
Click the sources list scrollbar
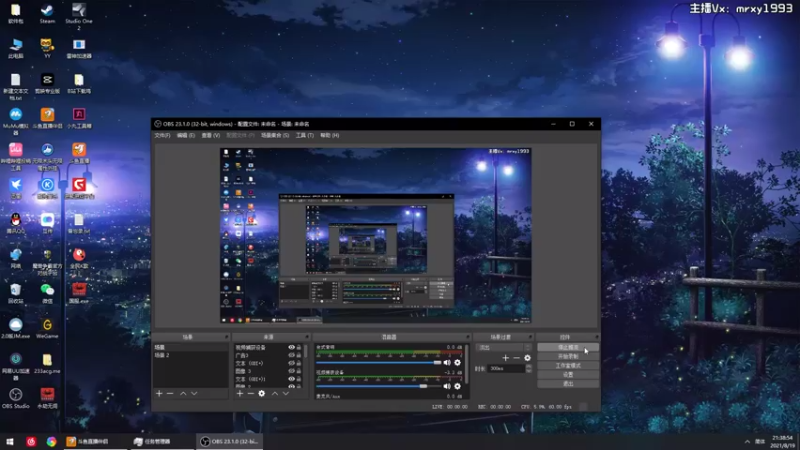point(306,352)
